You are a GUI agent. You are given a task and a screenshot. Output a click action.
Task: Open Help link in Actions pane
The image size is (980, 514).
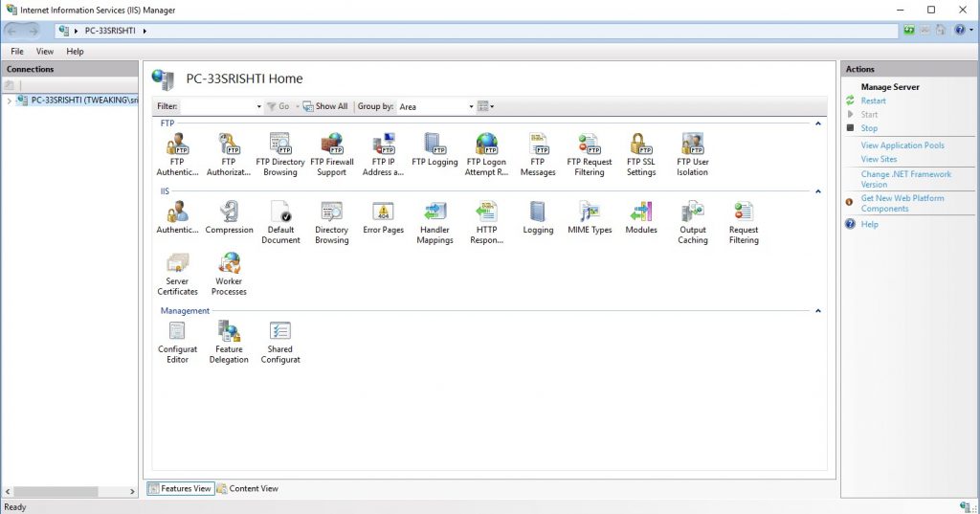tap(869, 224)
